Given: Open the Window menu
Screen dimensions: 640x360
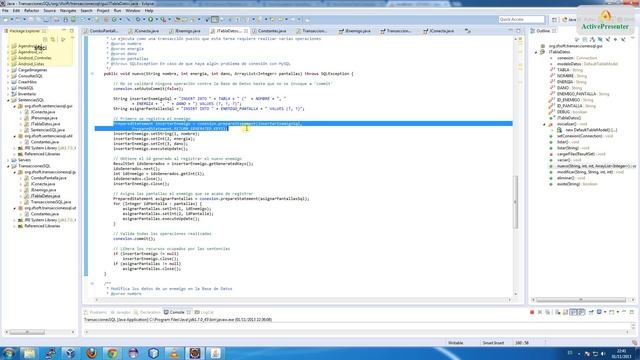Looking at the screenshot, I should click(133, 11).
